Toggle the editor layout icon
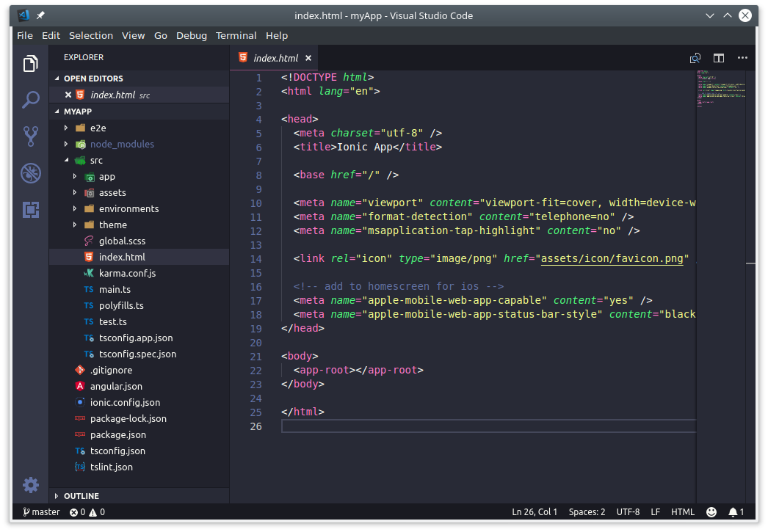 718,57
